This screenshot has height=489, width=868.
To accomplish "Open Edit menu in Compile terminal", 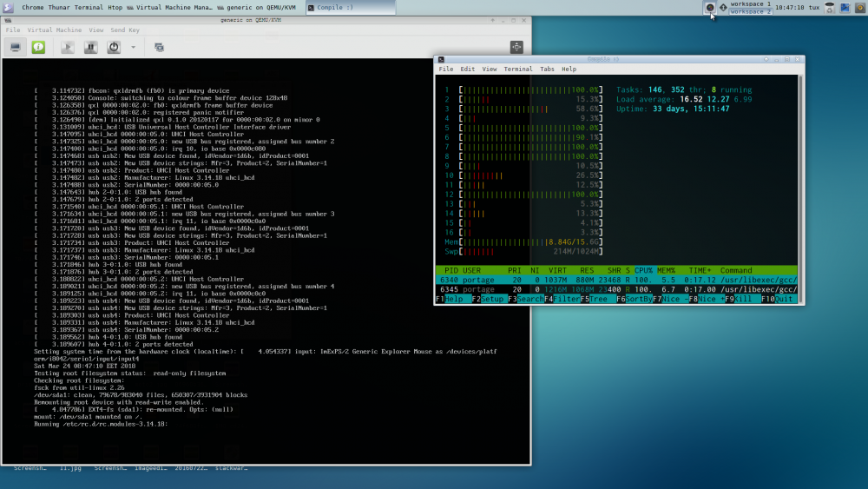I will [x=467, y=69].
